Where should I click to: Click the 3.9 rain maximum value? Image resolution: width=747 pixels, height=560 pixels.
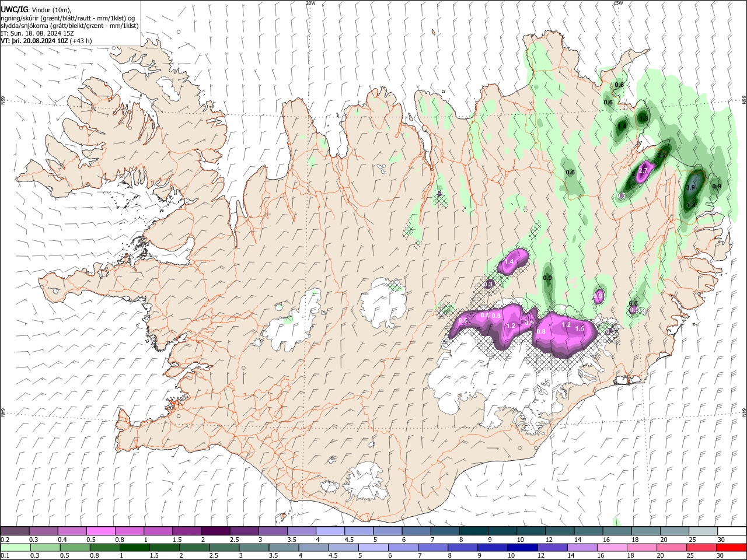(691, 187)
